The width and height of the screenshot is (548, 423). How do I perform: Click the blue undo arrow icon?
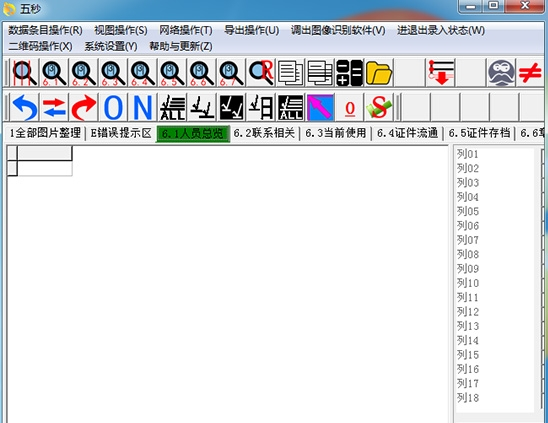pyautogui.click(x=25, y=107)
